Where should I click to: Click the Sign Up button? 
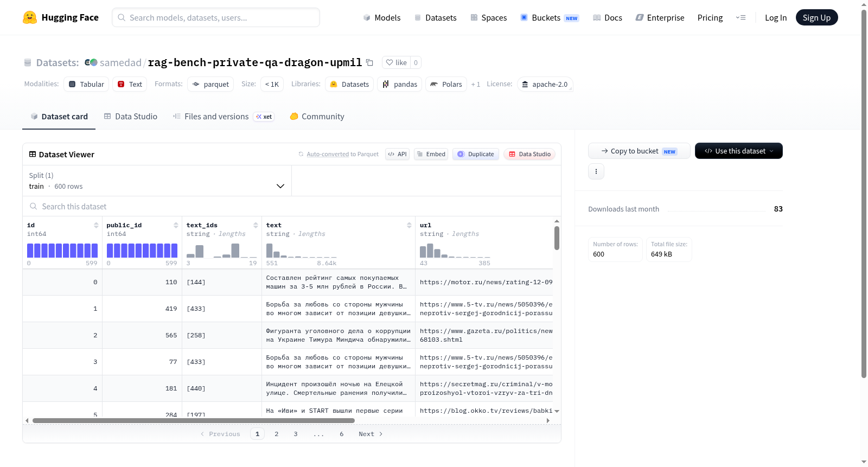(x=817, y=17)
